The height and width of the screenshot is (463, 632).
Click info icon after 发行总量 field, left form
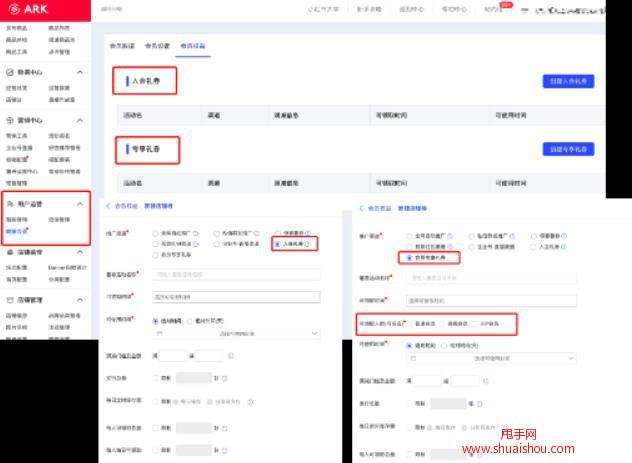[225, 378]
